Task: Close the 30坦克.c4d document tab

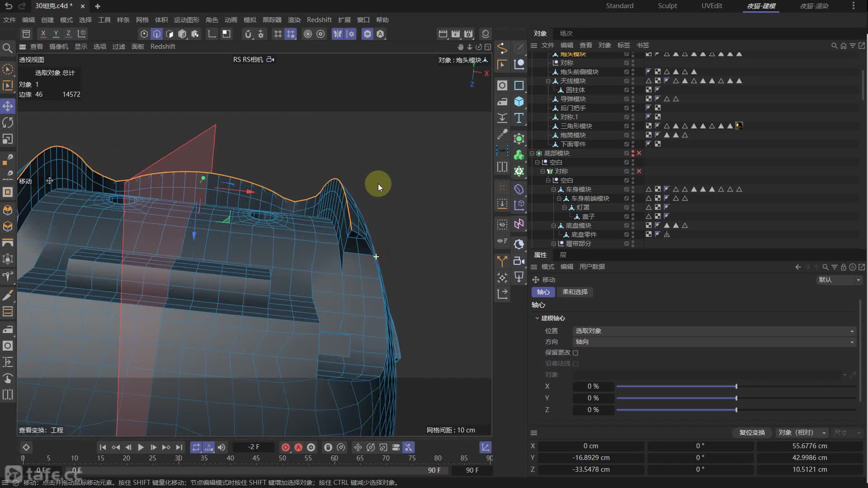Action: [x=82, y=6]
